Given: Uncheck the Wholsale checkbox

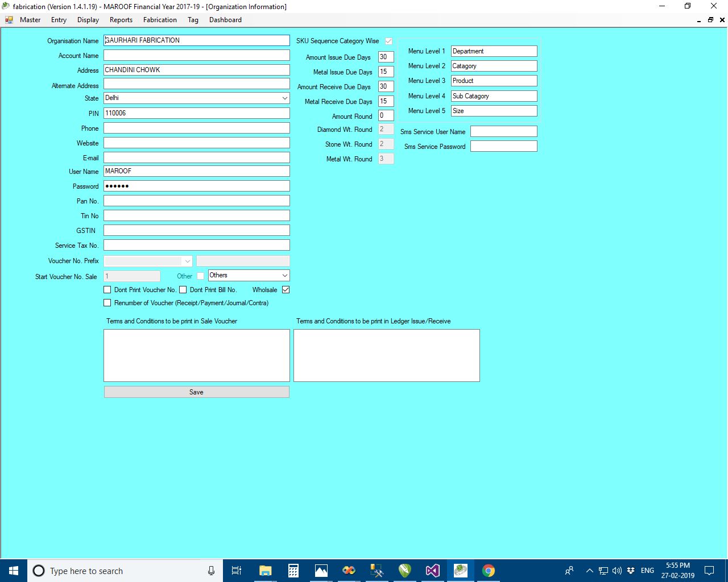Looking at the screenshot, I should point(286,290).
